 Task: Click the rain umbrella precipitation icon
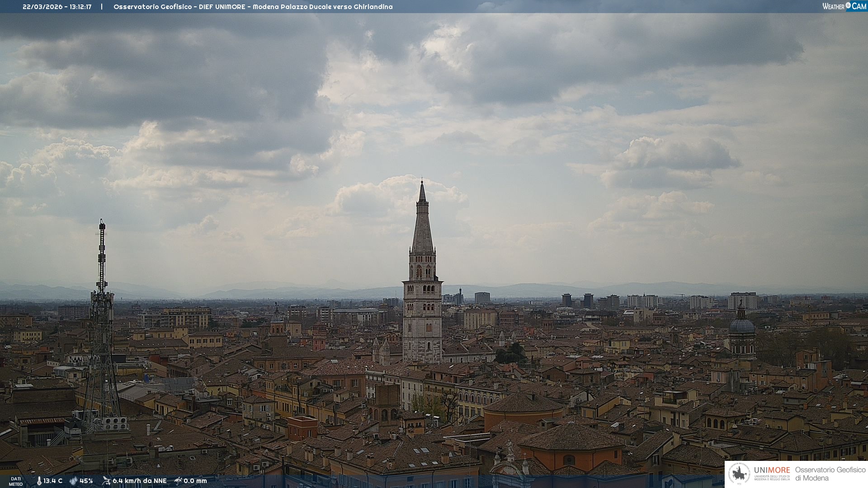[x=178, y=481]
